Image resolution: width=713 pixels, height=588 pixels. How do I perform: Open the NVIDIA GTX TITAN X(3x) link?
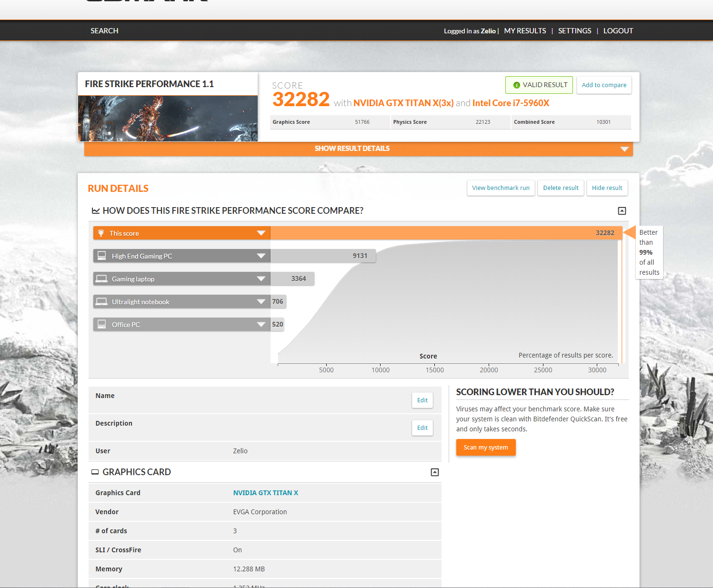click(x=403, y=103)
